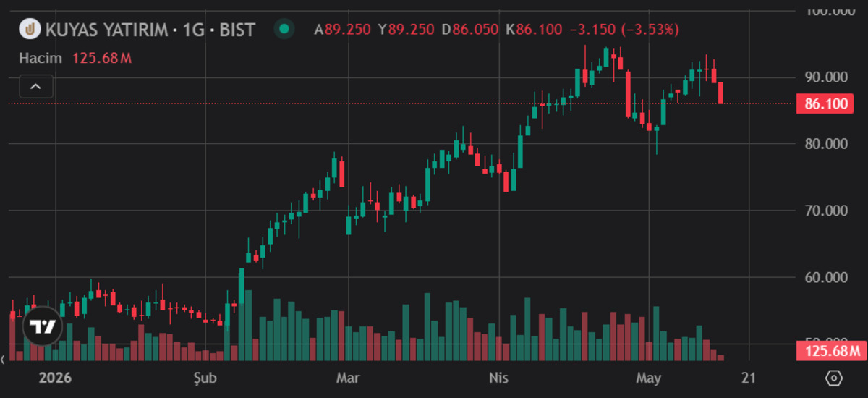
Task: Click the Şub time axis label
Action: click(x=205, y=378)
